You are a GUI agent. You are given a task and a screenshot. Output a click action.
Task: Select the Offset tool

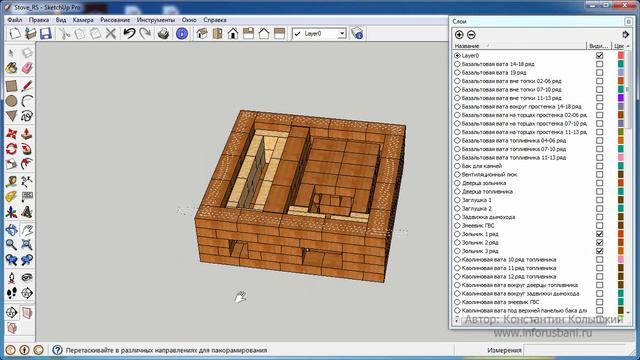tap(27, 164)
